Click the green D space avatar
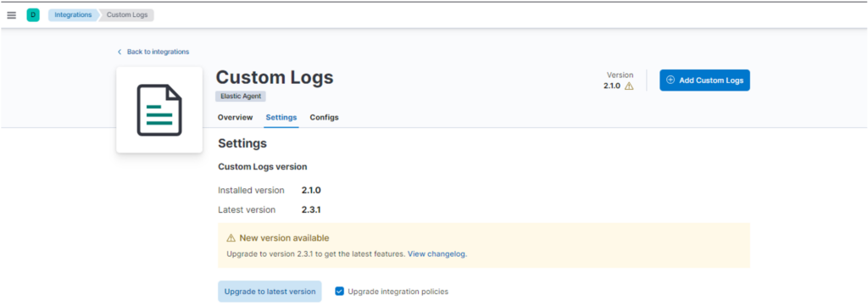This screenshot has width=868, height=306. coord(33,15)
